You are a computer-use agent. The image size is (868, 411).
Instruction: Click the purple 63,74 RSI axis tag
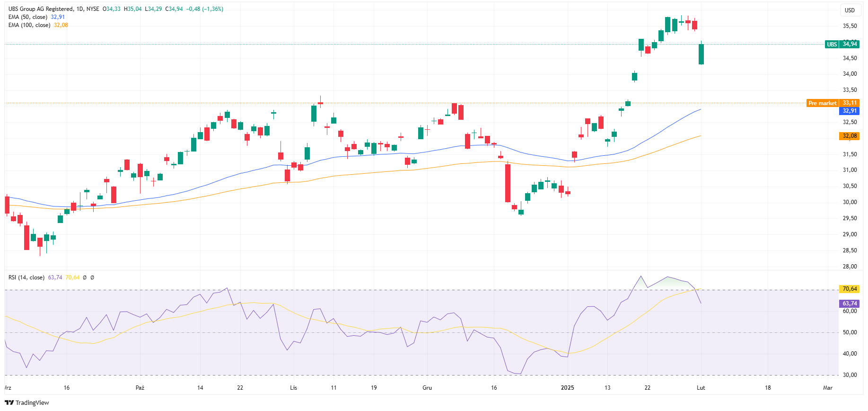click(849, 304)
